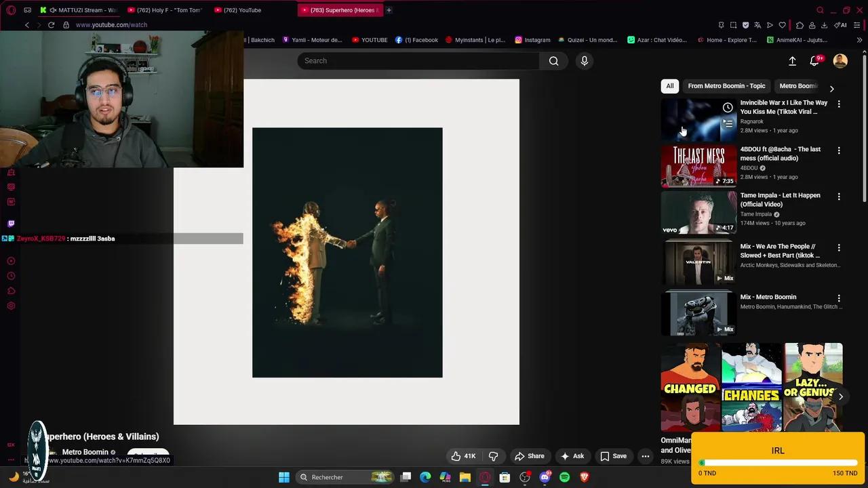Start voice search with the microphone
The height and width of the screenshot is (488, 868).
(585, 61)
